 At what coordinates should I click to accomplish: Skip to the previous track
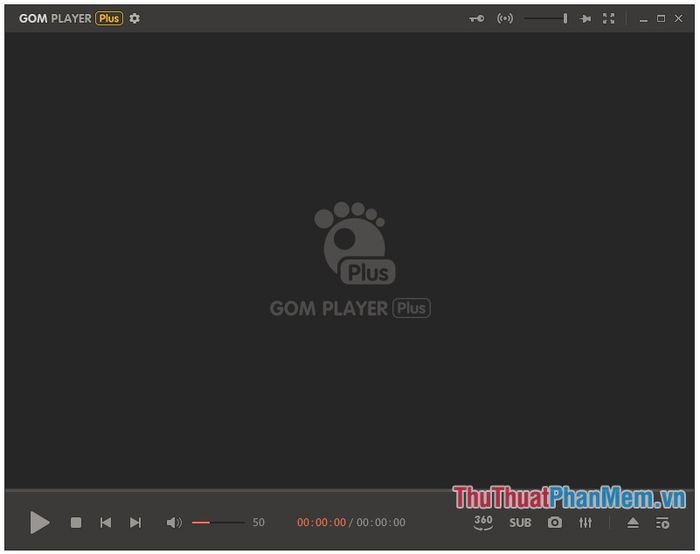[105, 522]
